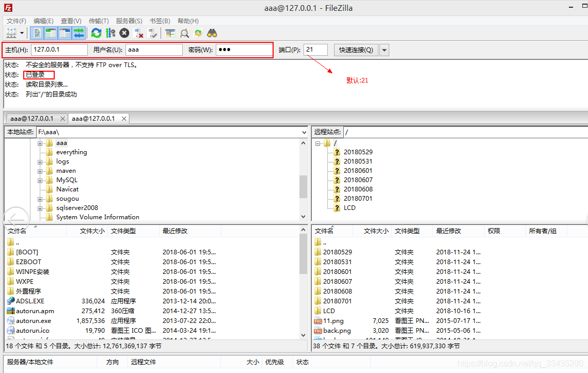Open the 本地站点 path dropdown
588x373 pixels.
point(304,133)
